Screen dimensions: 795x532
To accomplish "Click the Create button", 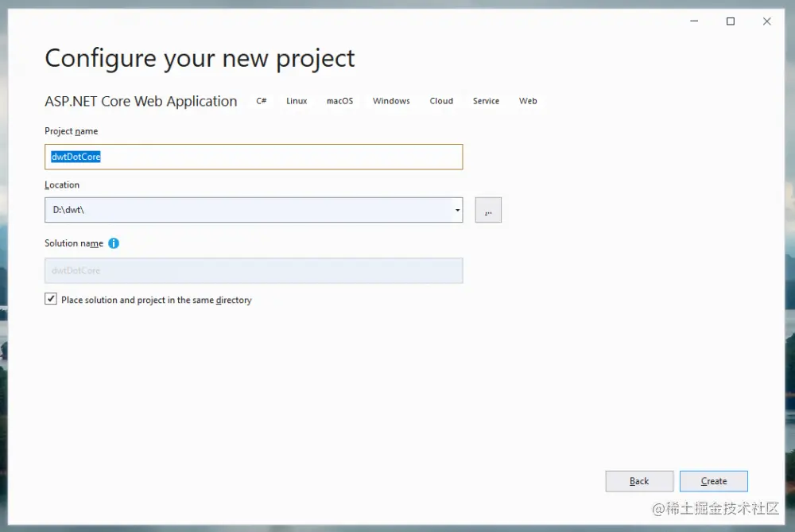I will (713, 481).
